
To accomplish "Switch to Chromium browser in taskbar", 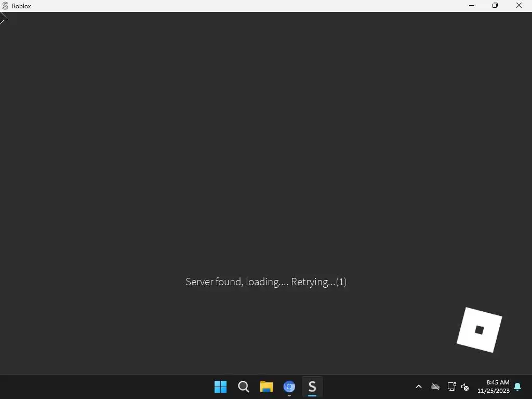I will 289,387.
